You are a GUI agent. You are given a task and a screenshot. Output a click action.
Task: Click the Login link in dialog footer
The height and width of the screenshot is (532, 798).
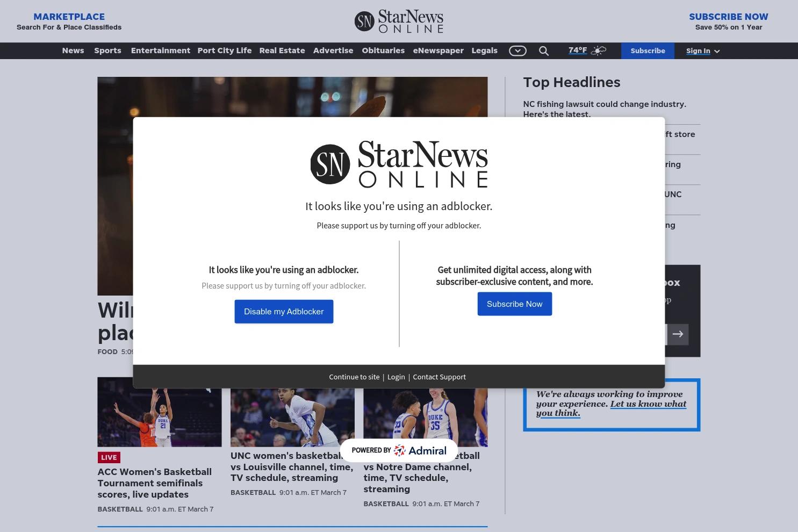(x=396, y=377)
